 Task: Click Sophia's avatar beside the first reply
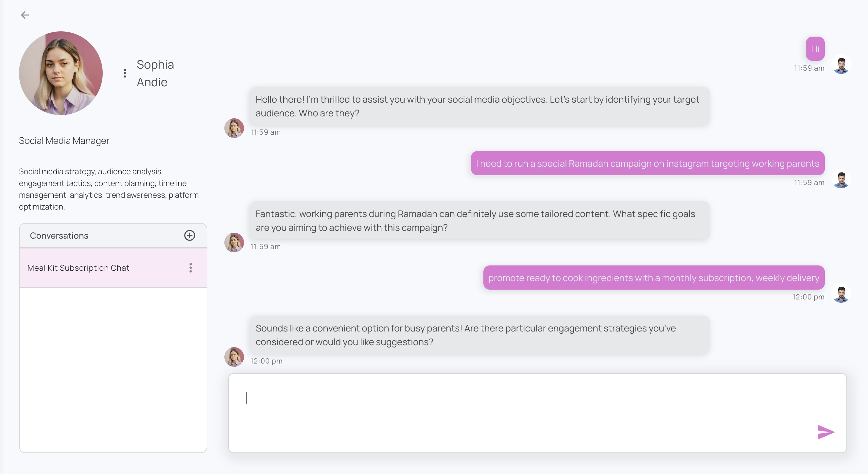coord(234,128)
